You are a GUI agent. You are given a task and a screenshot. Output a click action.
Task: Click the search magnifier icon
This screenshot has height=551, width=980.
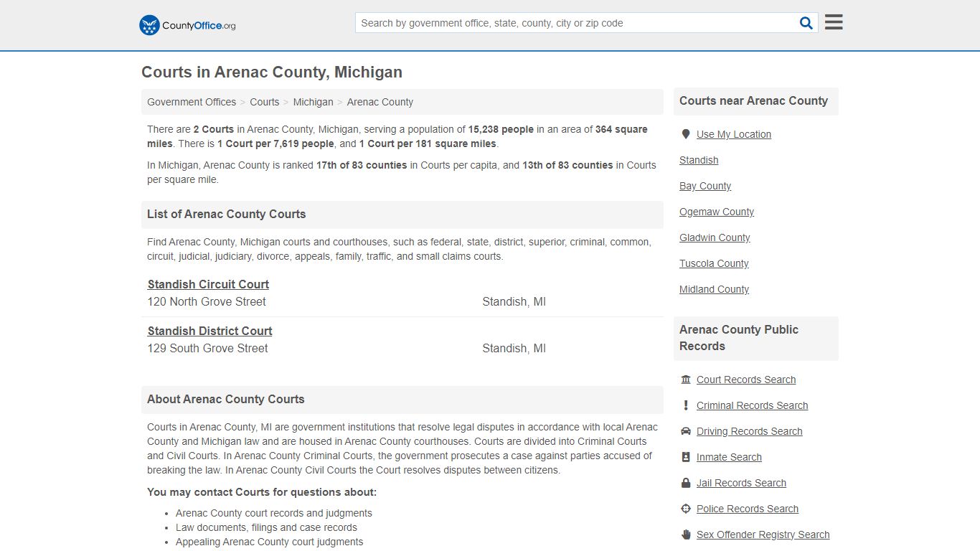click(x=806, y=23)
